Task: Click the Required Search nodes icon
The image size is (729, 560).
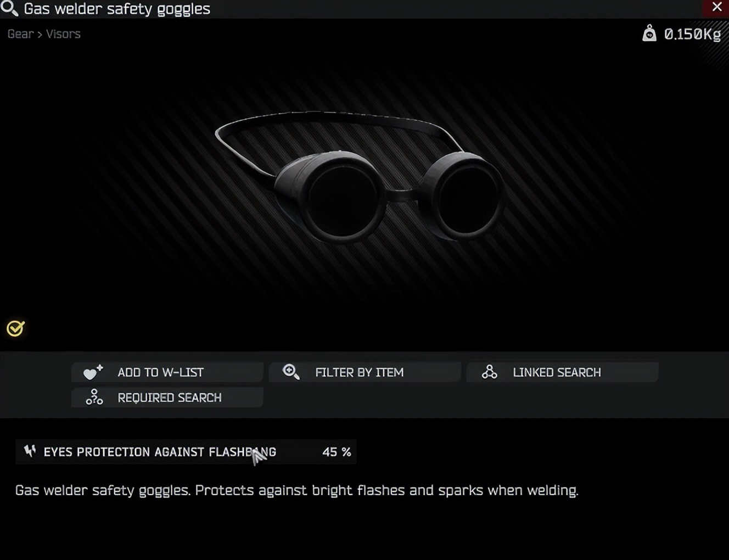Action: point(94,397)
